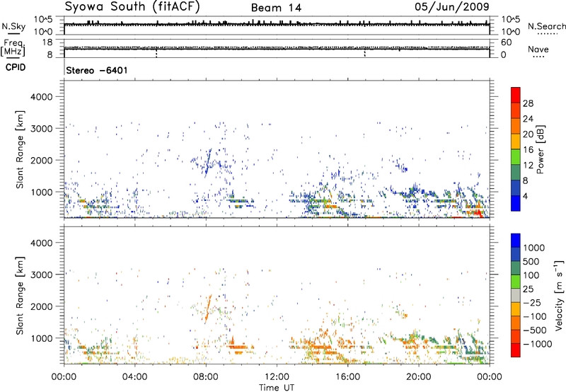Viewport: 566px width, 392px height.
Task: Click the '08:00' time axis label
Action: point(206,377)
